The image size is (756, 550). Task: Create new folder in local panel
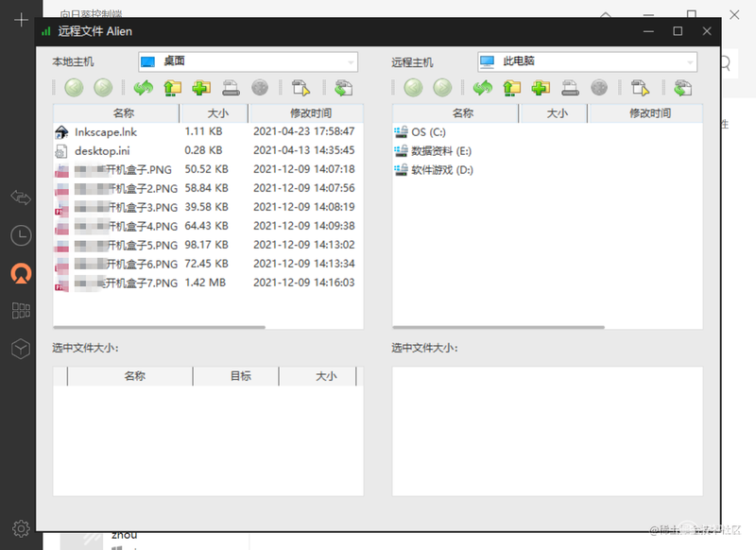201,88
